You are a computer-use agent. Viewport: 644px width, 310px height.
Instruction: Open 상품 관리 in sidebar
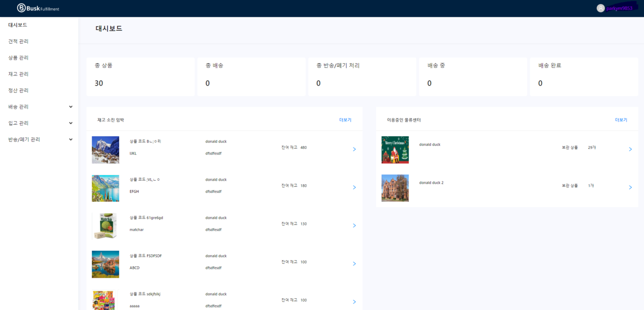pyautogui.click(x=19, y=58)
